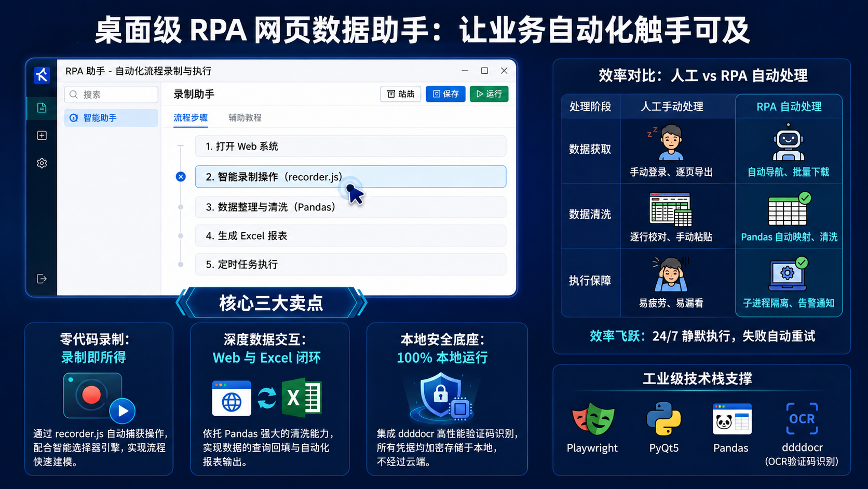Click the 粘贴 button
Screen dimensions: 868x489
tap(401, 94)
